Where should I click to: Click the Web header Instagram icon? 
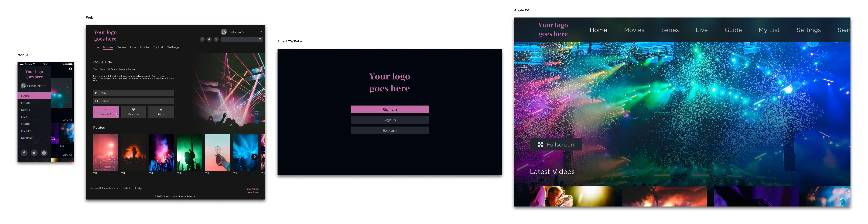click(x=216, y=39)
